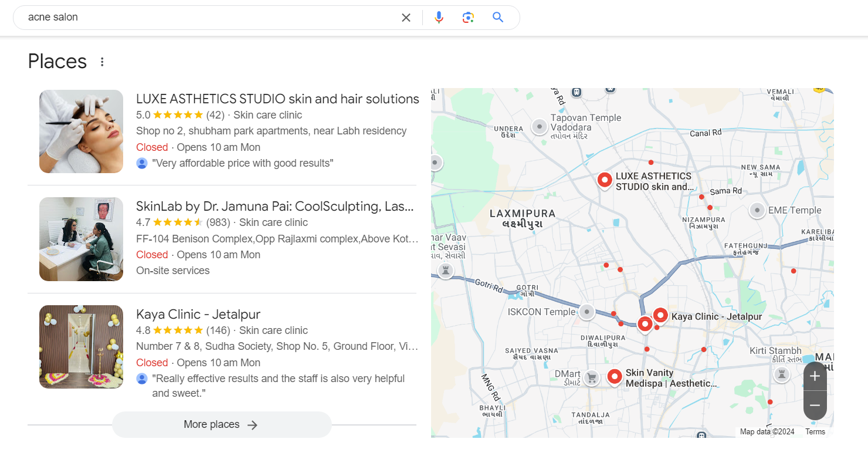The height and width of the screenshot is (449, 868).
Task: Click Kaya Clinic - Jetalpur red map pin
Action: pos(660,316)
